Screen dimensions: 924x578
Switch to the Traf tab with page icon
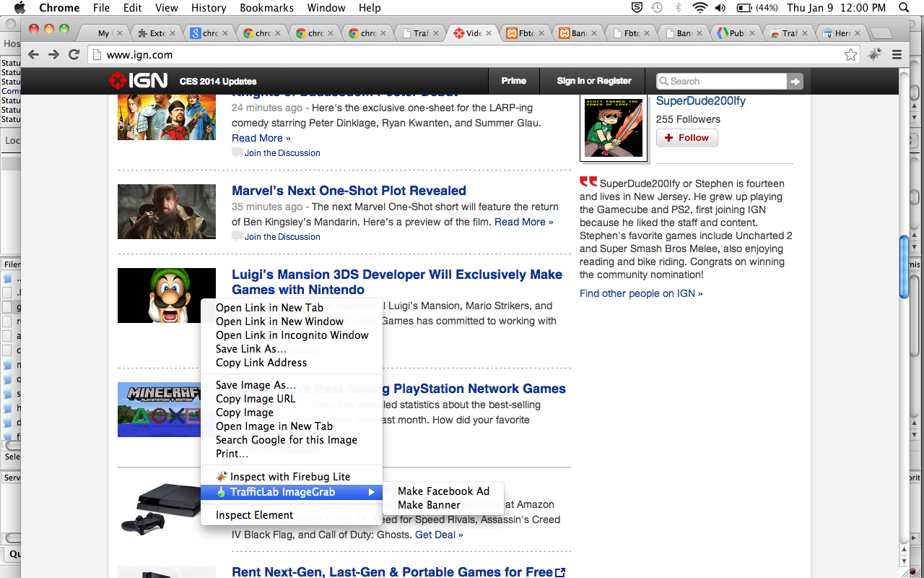point(421,33)
